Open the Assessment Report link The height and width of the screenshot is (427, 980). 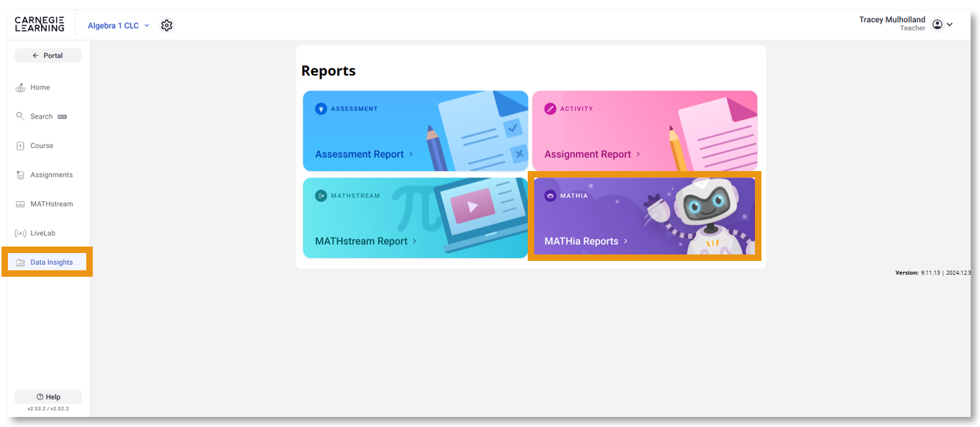[360, 154]
